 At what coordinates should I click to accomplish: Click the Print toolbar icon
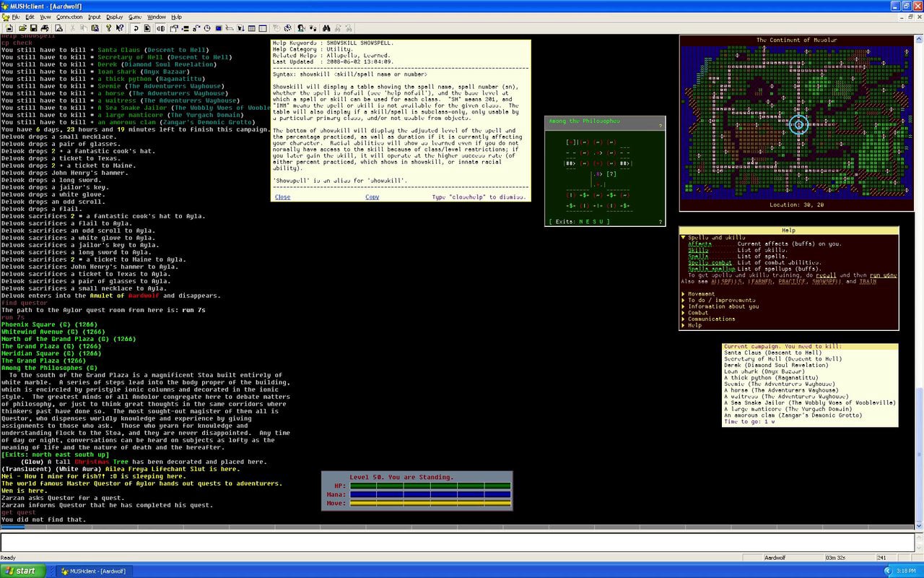click(x=44, y=28)
